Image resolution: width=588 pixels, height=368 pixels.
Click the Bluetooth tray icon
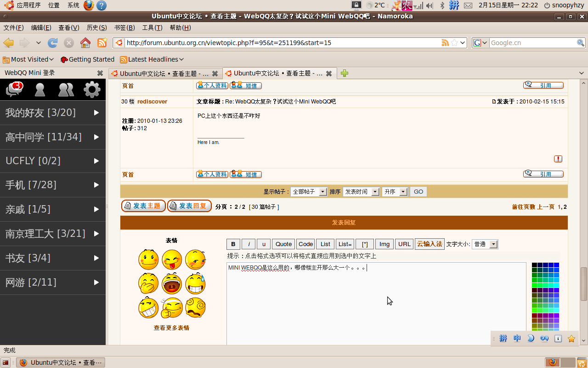click(442, 6)
